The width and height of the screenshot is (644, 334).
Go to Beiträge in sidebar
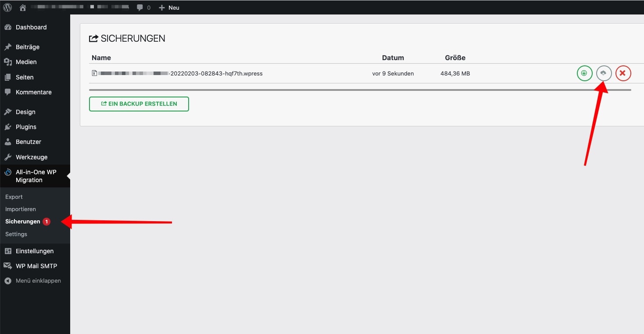pos(27,47)
